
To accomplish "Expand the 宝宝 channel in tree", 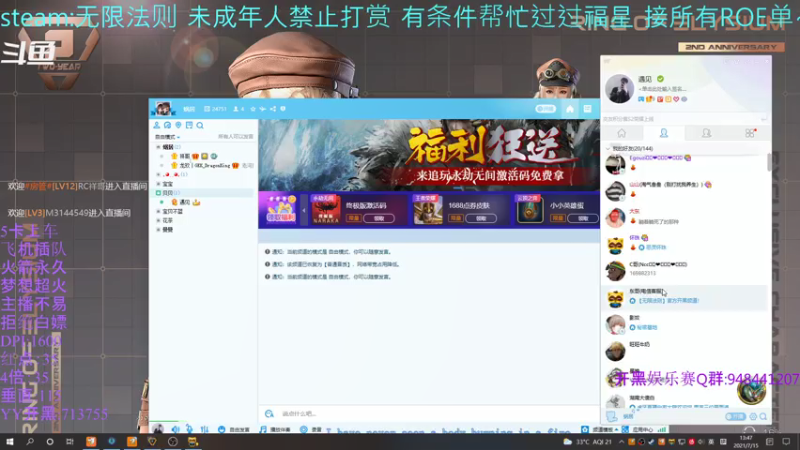I will click(158, 184).
